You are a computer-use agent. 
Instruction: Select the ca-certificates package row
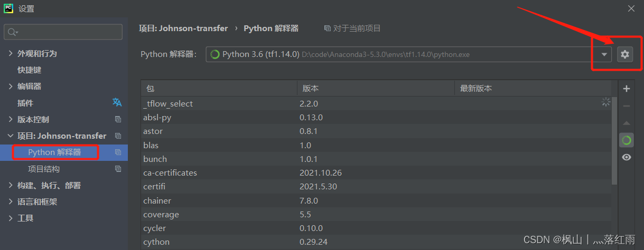[x=376, y=173]
